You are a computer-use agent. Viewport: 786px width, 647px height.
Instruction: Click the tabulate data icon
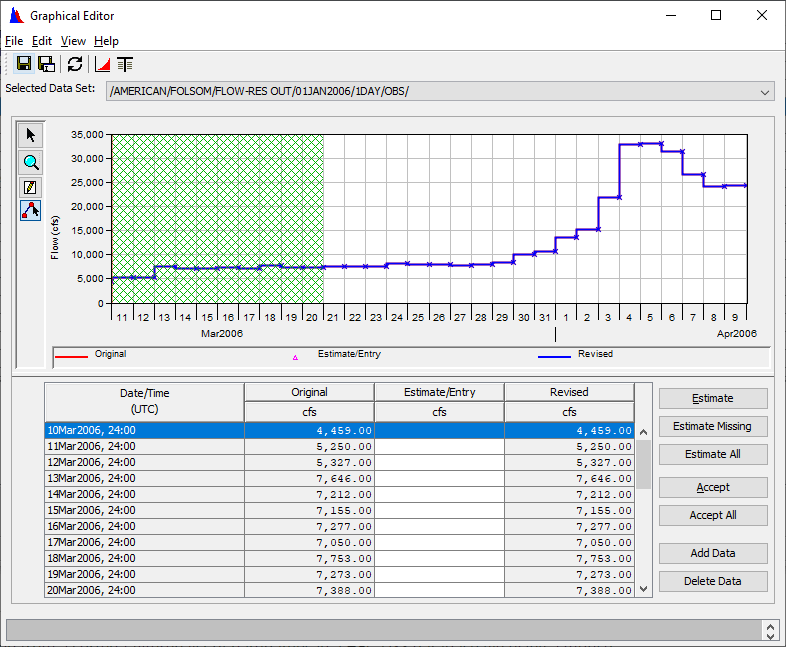(125, 64)
